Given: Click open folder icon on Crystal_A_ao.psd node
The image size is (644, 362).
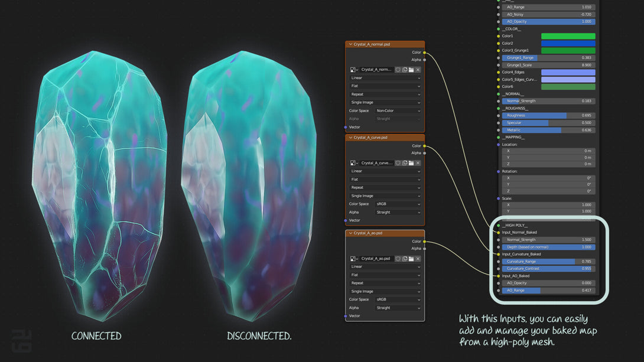Looking at the screenshot, I should point(411,259).
